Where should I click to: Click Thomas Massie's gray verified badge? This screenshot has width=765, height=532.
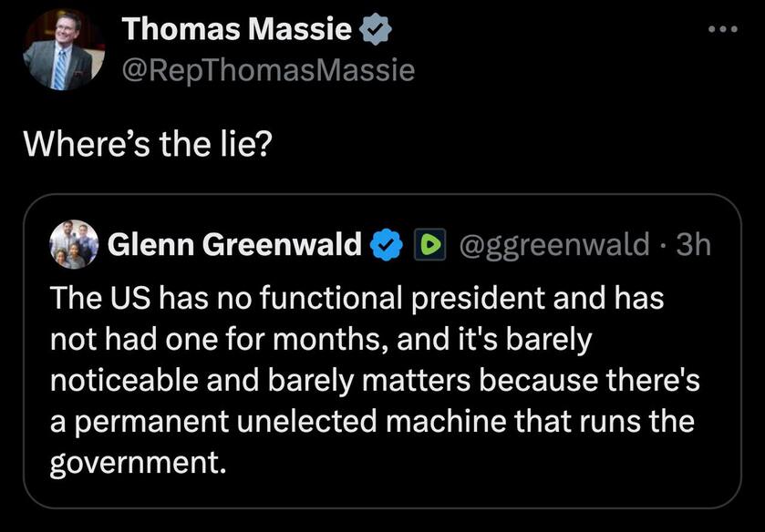(x=375, y=29)
